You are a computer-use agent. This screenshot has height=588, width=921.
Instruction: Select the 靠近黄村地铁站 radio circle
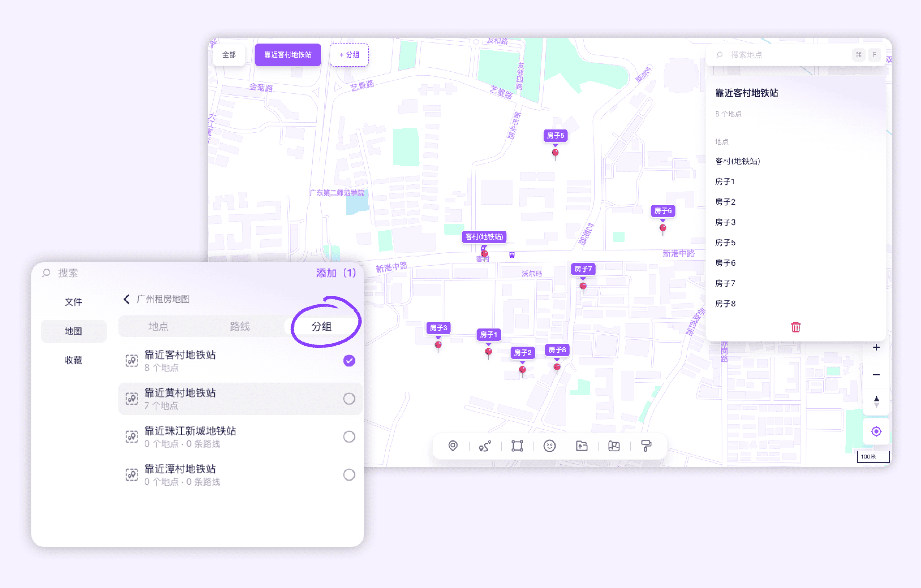coord(349,399)
